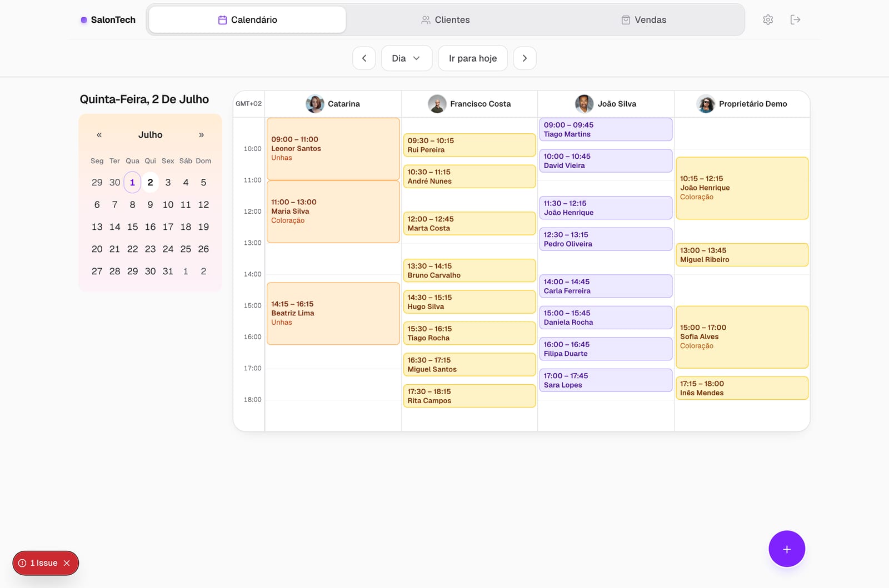Select July 2 in the mini calendar
This screenshot has height=588, width=889.
150,182
